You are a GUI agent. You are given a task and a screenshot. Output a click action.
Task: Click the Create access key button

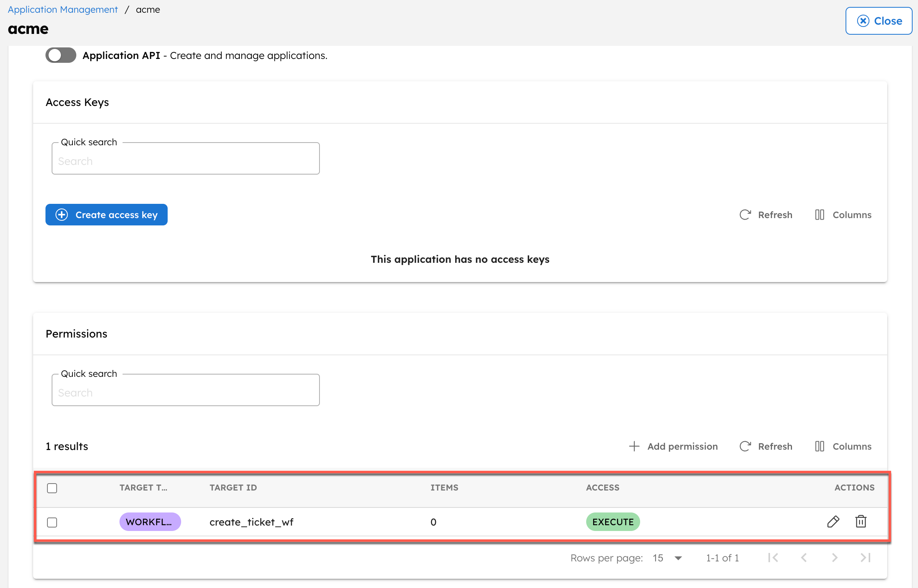click(x=106, y=215)
